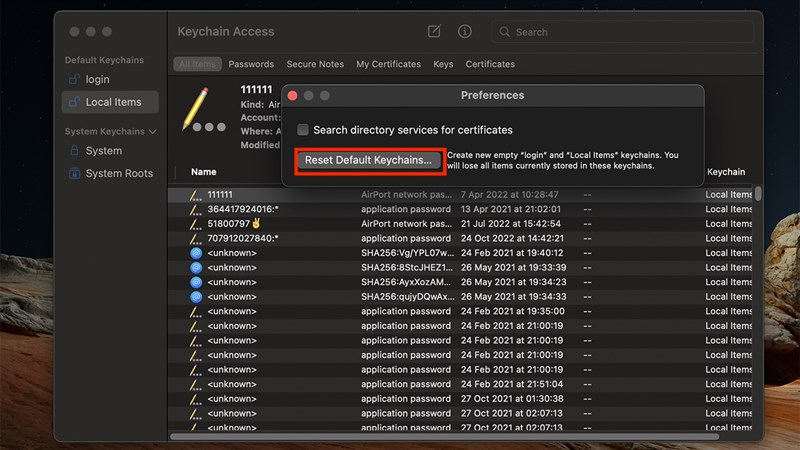Collapse the System Keychains section
800x450 pixels.
pyautogui.click(x=153, y=131)
